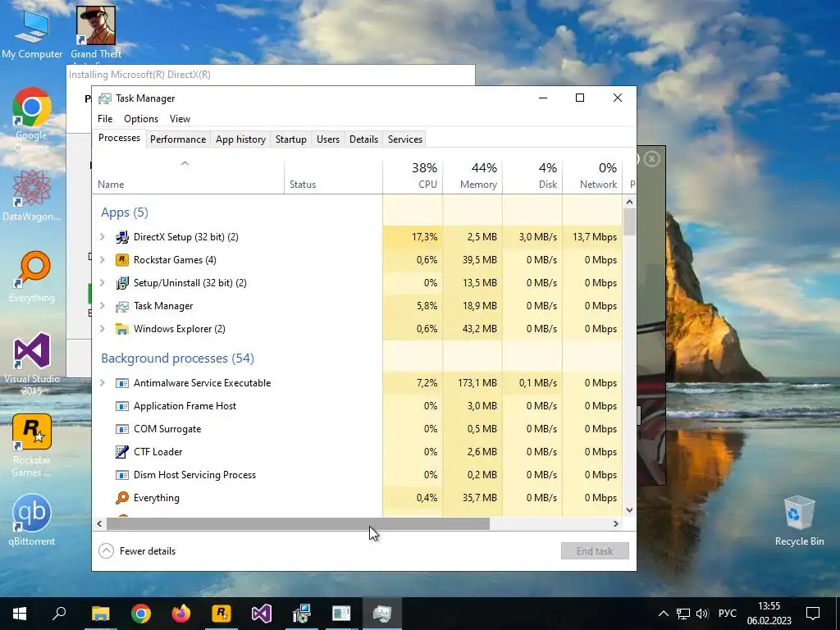The height and width of the screenshot is (630, 840).
Task: Click the Application Frame Host icon
Action: (122, 406)
